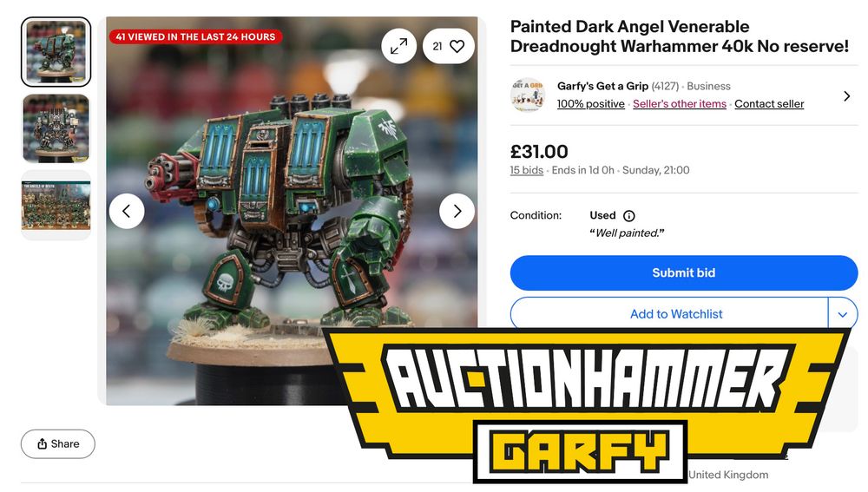The image size is (868, 492).
Task: Click the main dreadnought product image
Action: (292, 210)
